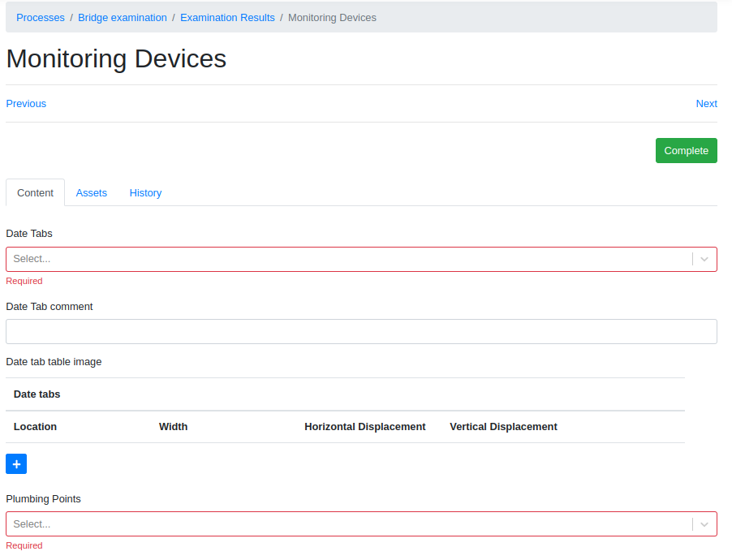
Task: Focus the Date Tab comment text field
Action: click(361, 331)
